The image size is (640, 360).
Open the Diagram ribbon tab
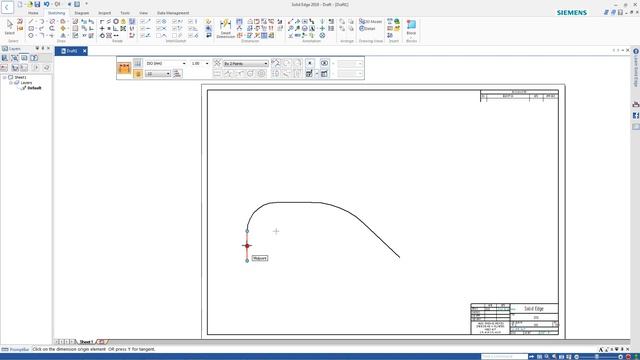pos(81,13)
